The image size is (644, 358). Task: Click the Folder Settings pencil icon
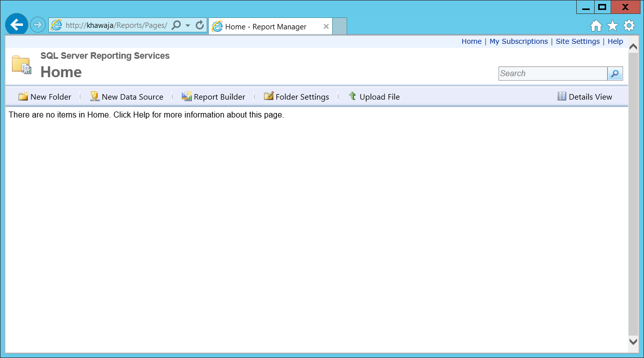(269, 96)
